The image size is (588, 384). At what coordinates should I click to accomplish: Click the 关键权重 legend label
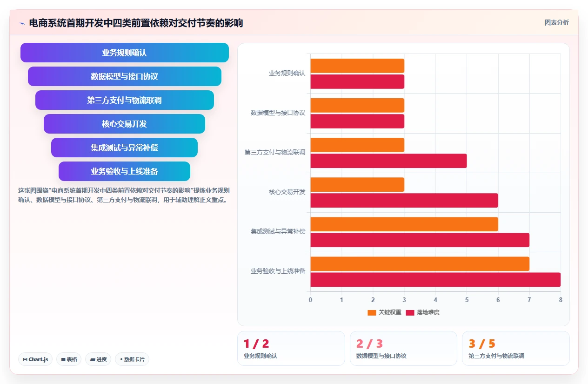tap(390, 312)
